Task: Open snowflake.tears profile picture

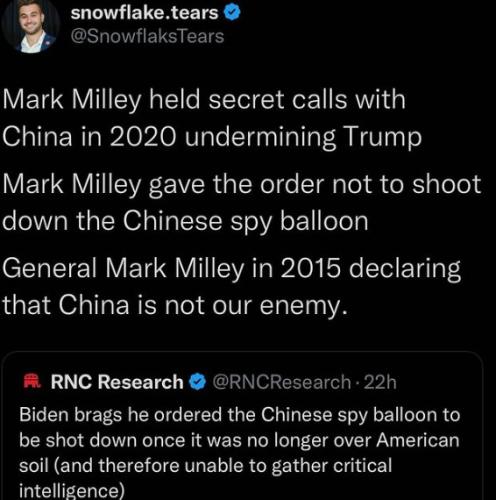Action: click(x=31, y=25)
